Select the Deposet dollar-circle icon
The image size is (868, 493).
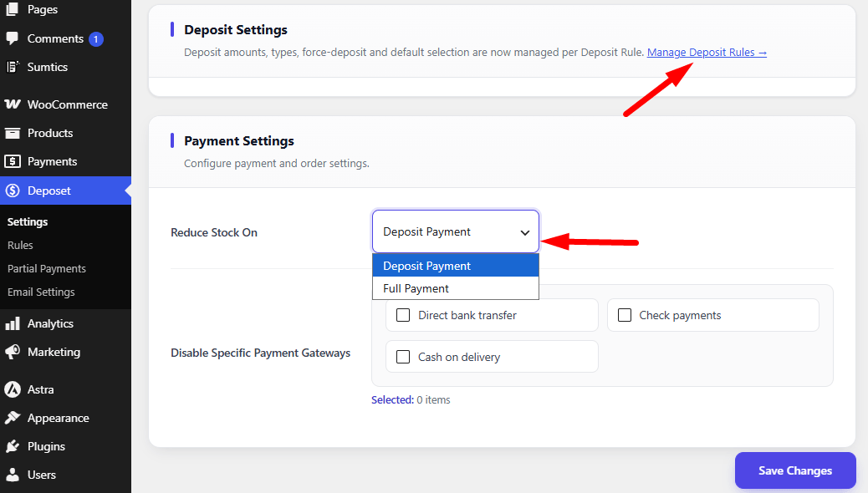point(13,191)
